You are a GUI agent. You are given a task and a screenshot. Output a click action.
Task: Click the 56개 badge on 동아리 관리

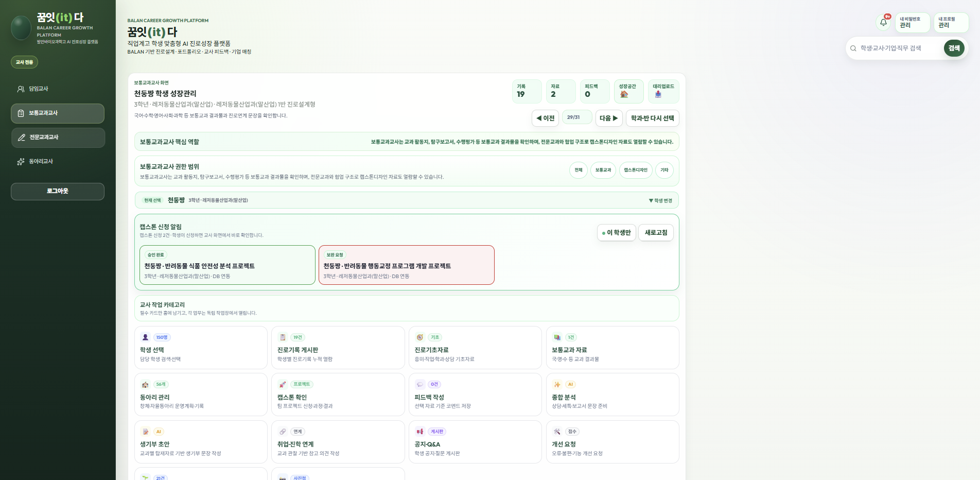(x=161, y=384)
